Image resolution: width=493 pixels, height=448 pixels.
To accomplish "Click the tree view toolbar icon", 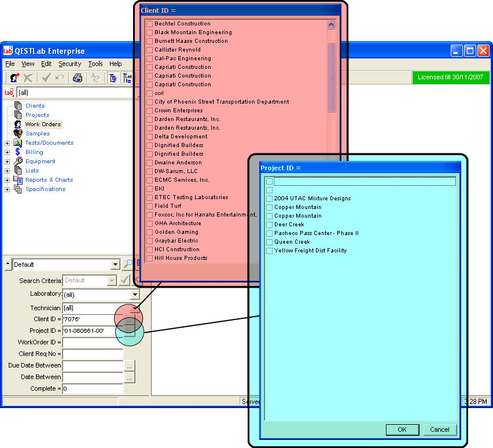I will pyautogui.click(x=113, y=78).
